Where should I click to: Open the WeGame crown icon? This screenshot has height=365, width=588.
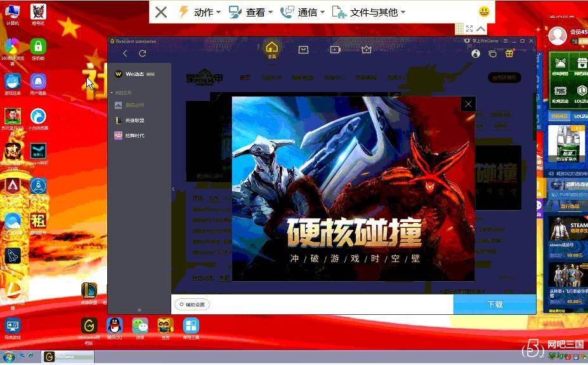point(367,50)
